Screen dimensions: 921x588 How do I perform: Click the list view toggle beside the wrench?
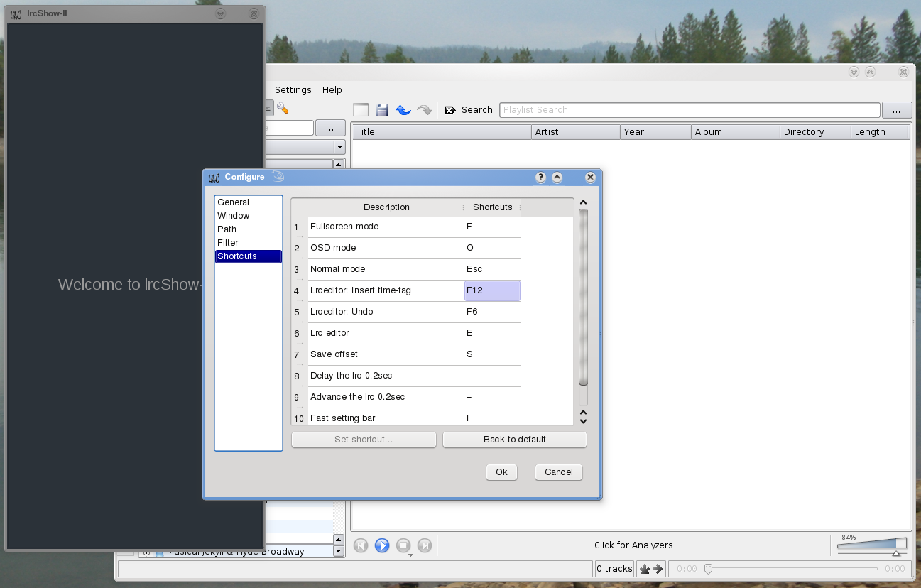point(268,109)
